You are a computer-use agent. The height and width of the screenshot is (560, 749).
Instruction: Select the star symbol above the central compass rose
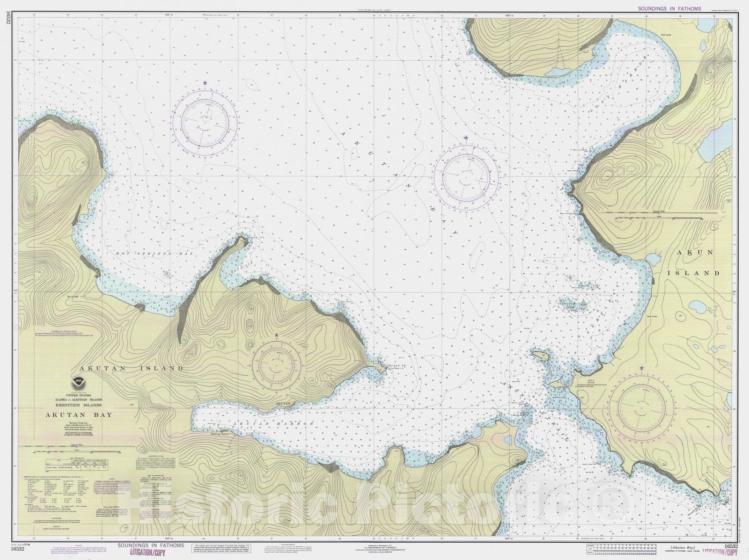pyautogui.click(x=466, y=137)
